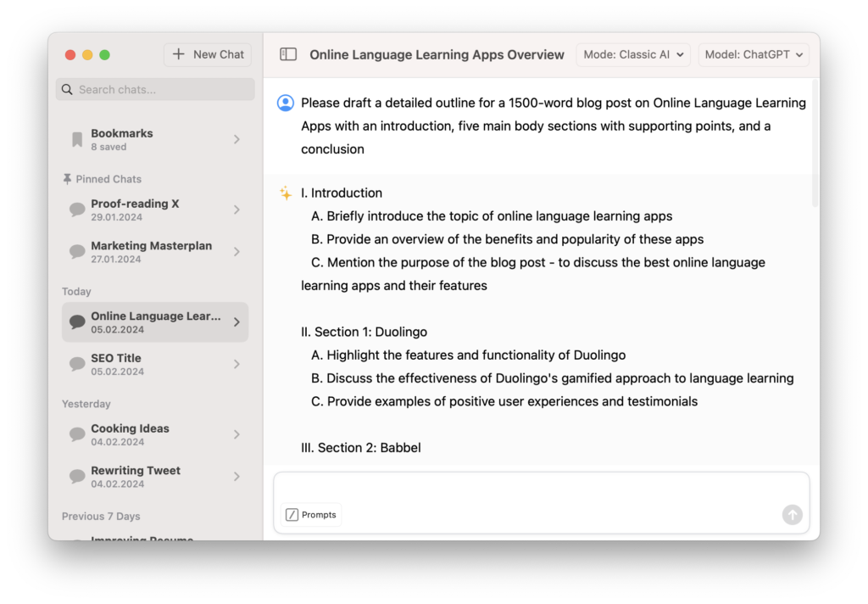The height and width of the screenshot is (604, 868).
Task: Click the plus icon in New Chat
Action: pos(178,54)
